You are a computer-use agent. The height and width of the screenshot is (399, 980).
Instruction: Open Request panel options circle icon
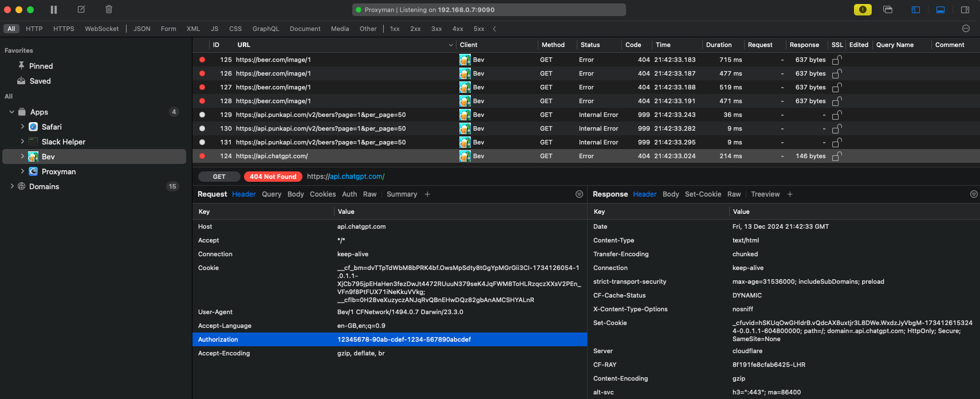pos(579,194)
